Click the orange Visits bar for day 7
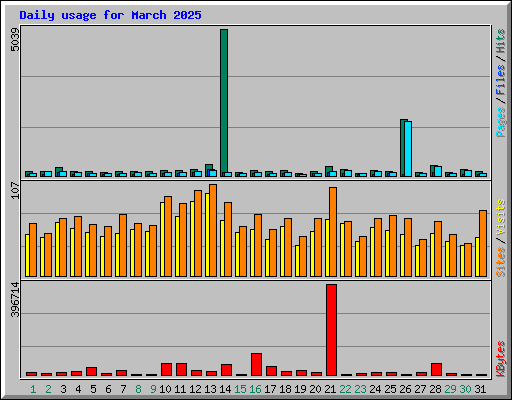Viewport: 512px width, 400px height. 123,245
